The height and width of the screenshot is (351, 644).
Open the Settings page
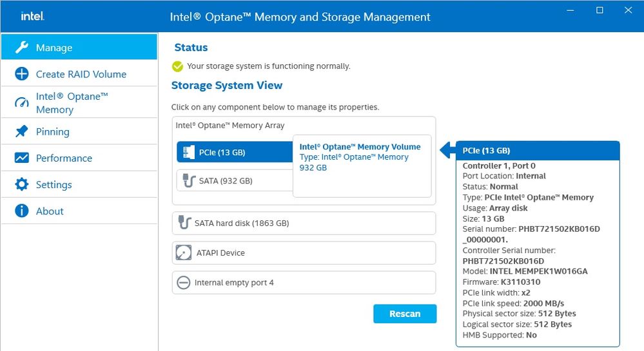point(79,184)
